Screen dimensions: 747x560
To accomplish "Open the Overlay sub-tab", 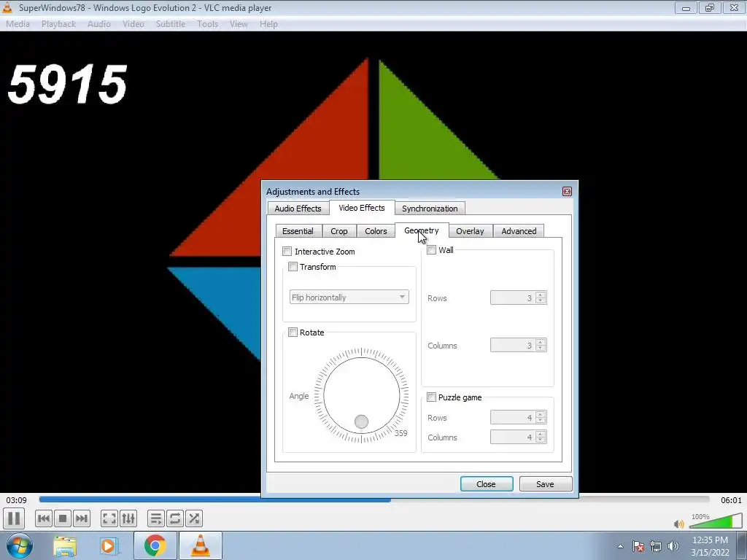I will click(471, 231).
